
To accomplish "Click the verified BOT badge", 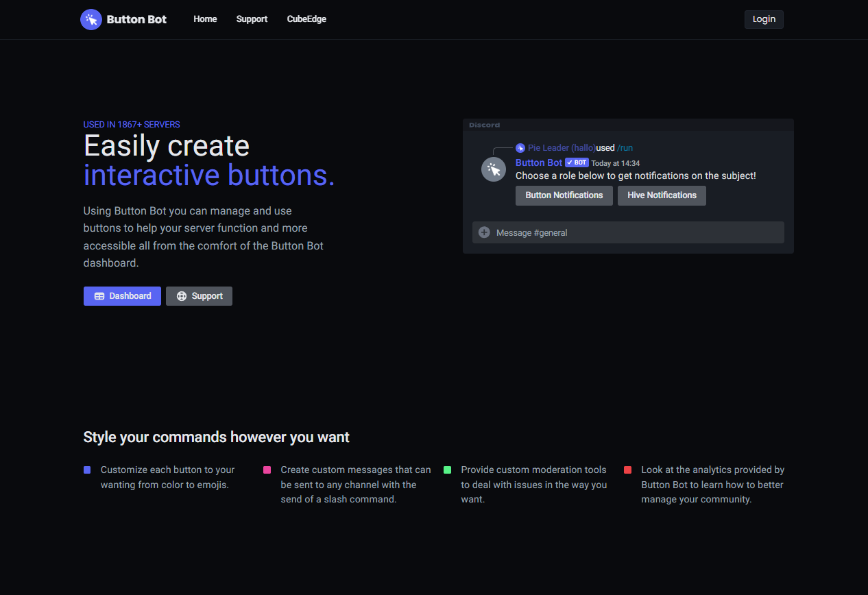I will point(577,163).
